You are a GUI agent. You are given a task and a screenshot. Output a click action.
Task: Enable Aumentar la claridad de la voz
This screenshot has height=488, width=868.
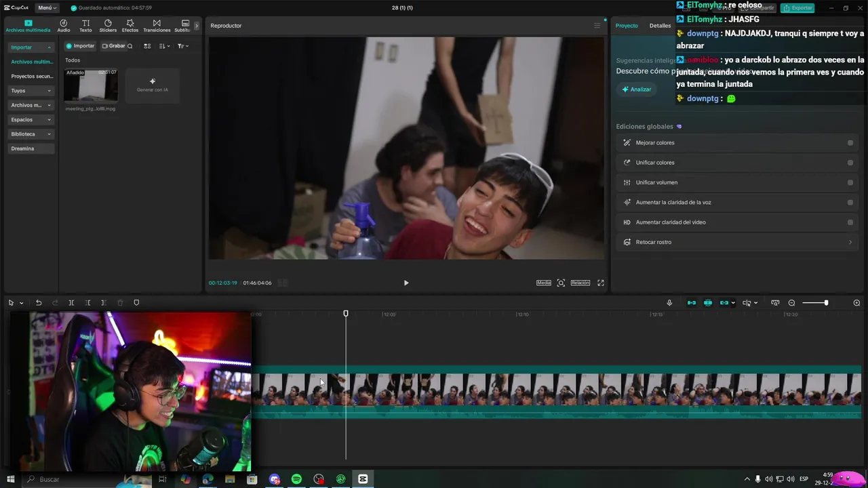850,202
